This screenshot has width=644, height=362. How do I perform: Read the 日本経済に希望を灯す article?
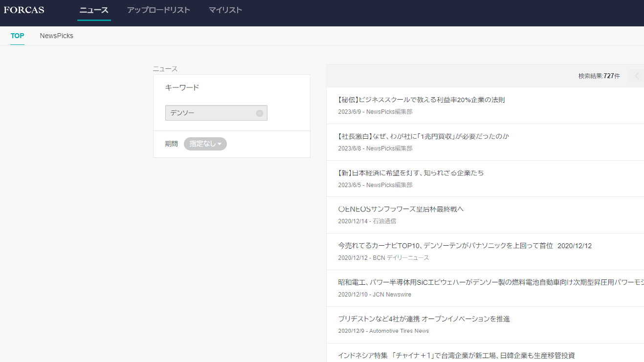pyautogui.click(x=410, y=172)
